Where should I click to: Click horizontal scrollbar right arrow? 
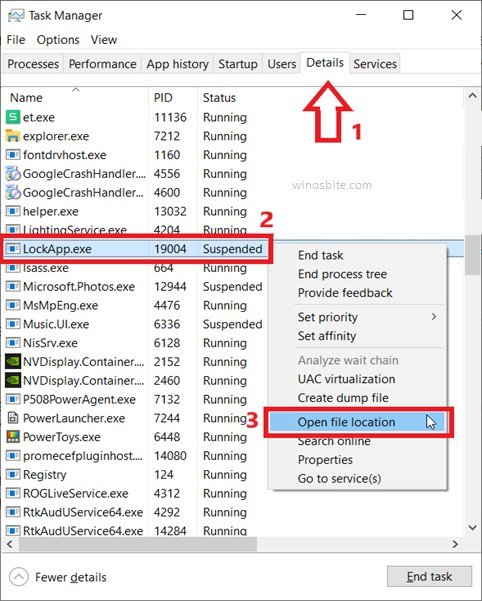coord(455,544)
